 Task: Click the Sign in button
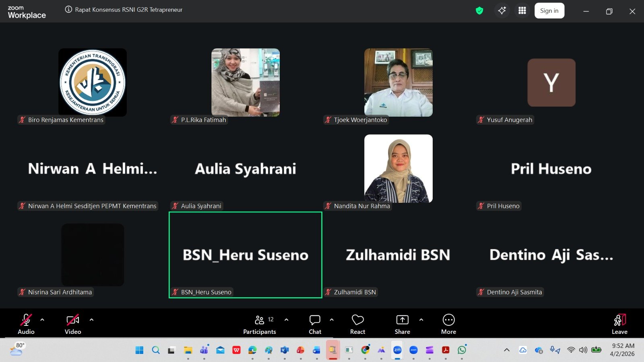[549, 11]
